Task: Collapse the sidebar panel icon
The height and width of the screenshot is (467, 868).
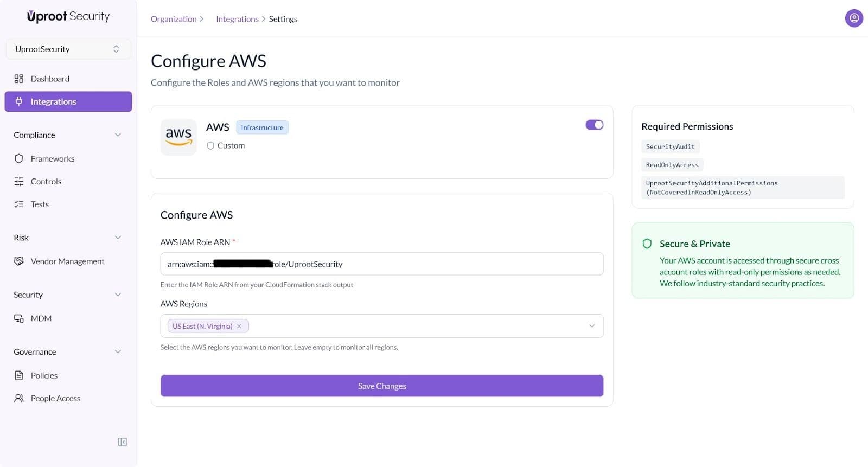Action: pos(123,442)
